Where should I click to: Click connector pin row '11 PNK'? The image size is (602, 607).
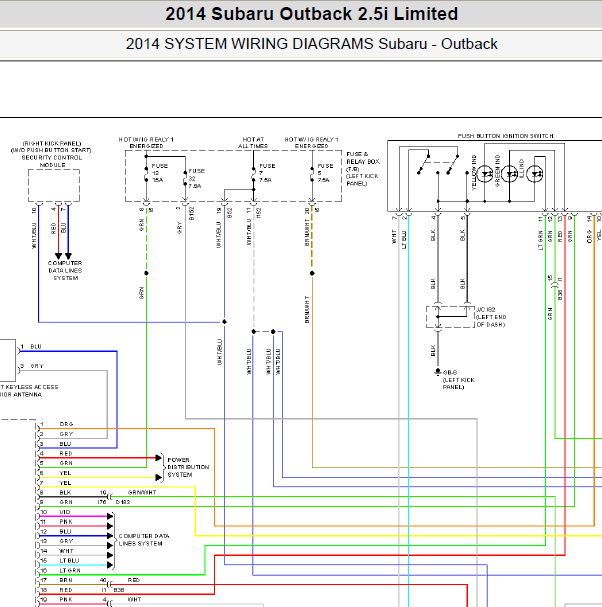coord(57,521)
